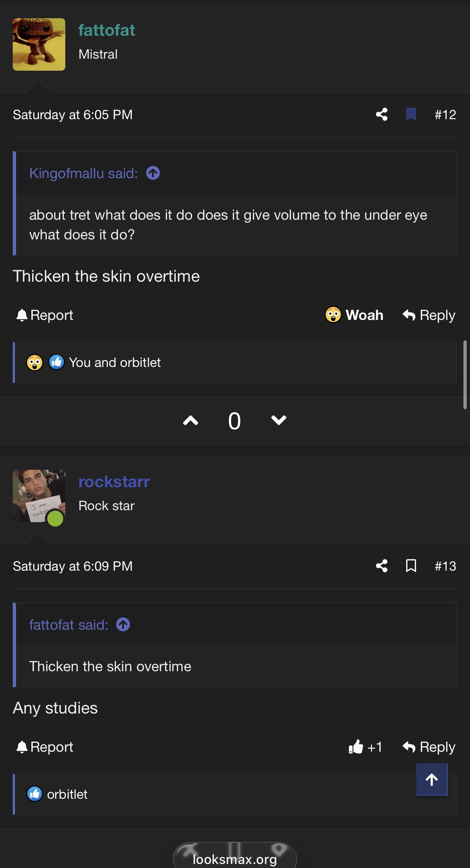This screenshot has height=868, width=470.
Task: View fattofat's avatar thumbnail
Action: [x=39, y=44]
